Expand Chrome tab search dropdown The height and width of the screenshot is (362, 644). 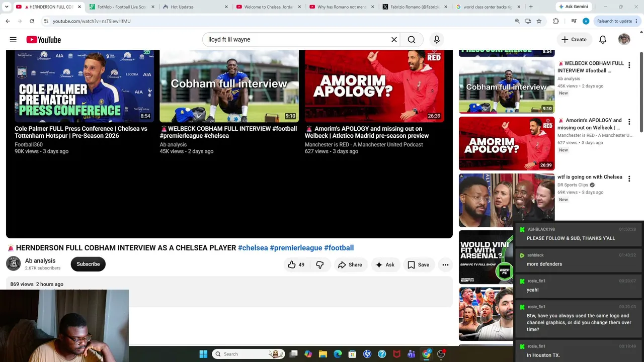tap(7, 7)
